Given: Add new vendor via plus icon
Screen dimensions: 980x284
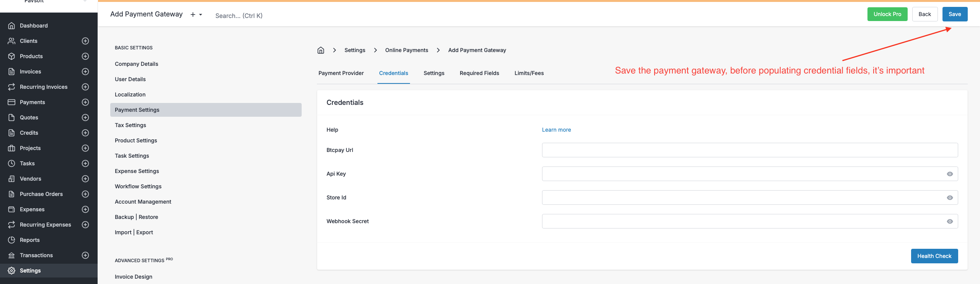Looking at the screenshot, I should [x=85, y=179].
